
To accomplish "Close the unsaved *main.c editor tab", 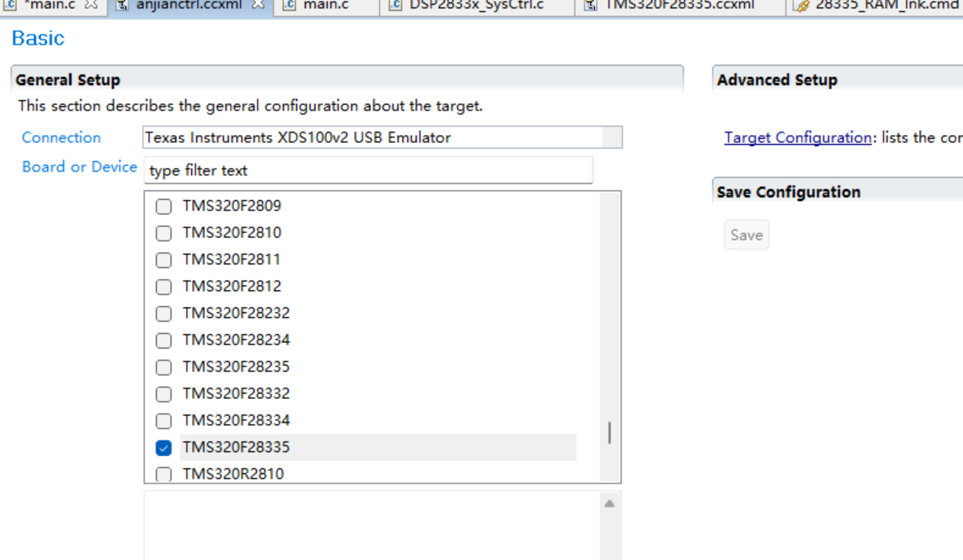I will pos(92,4).
